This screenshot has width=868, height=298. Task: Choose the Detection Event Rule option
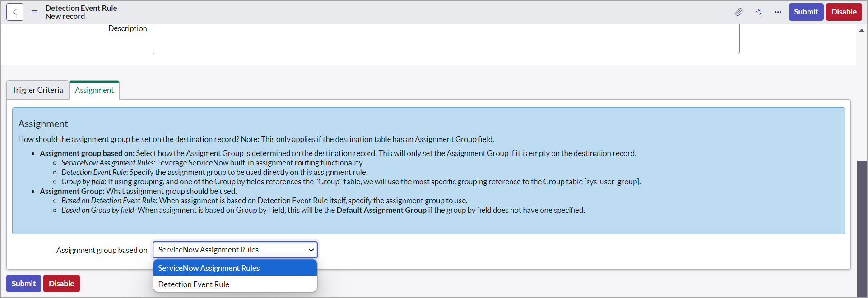(x=235, y=284)
